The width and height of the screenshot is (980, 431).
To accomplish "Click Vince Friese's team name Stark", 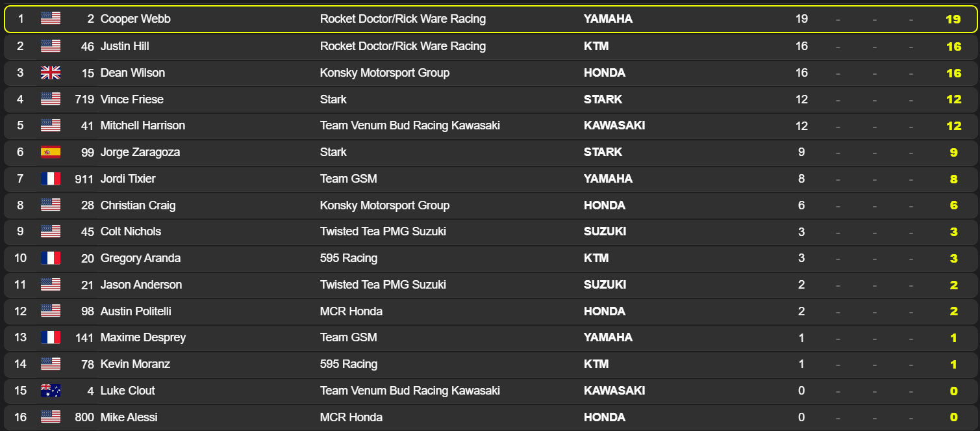I will pyautogui.click(x=333, y=99).
